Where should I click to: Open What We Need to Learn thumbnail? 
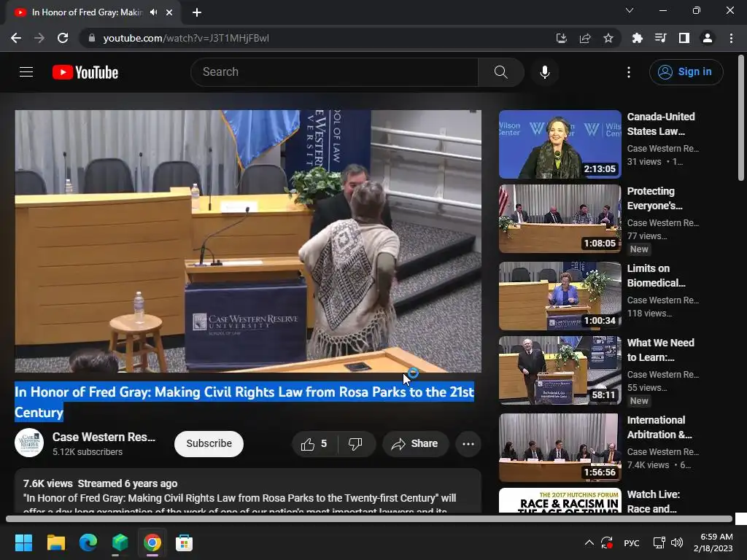[560, 370]
